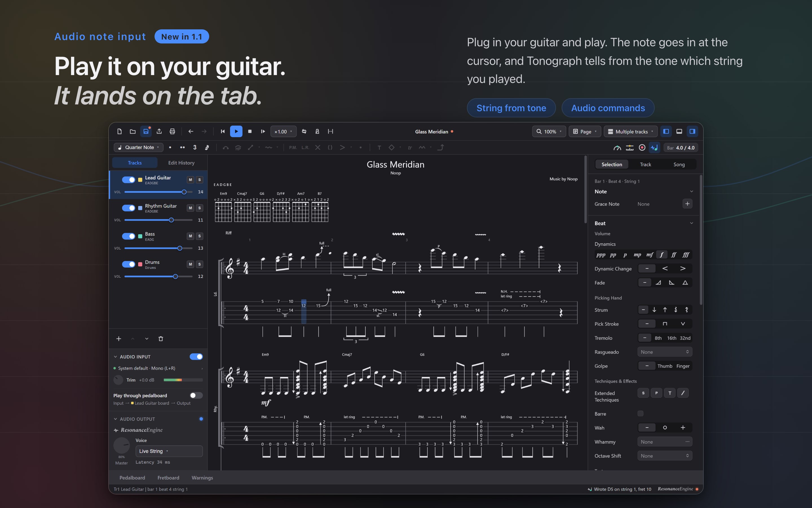Click the new document icon

tap(120, 131)
